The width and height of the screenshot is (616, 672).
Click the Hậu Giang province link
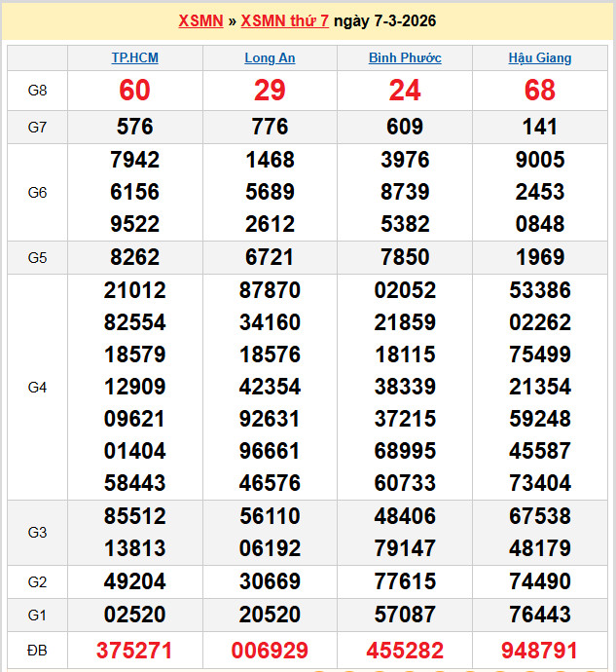[540, 57]
